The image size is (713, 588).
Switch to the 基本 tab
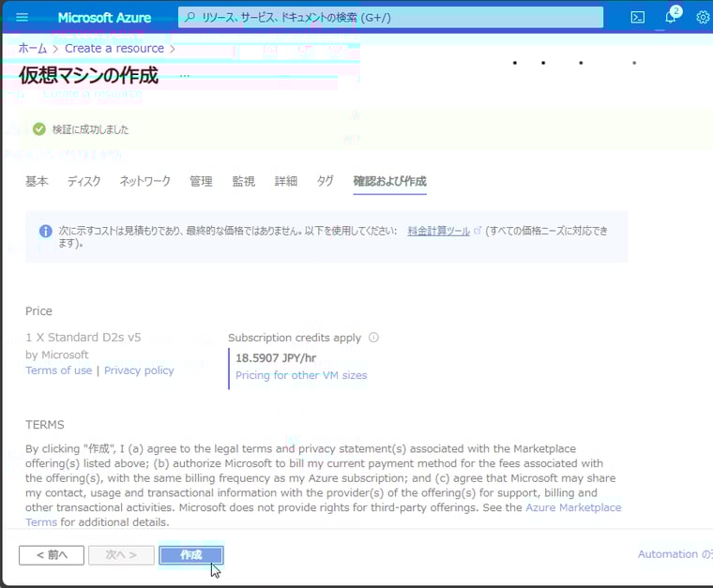(37, 181)
